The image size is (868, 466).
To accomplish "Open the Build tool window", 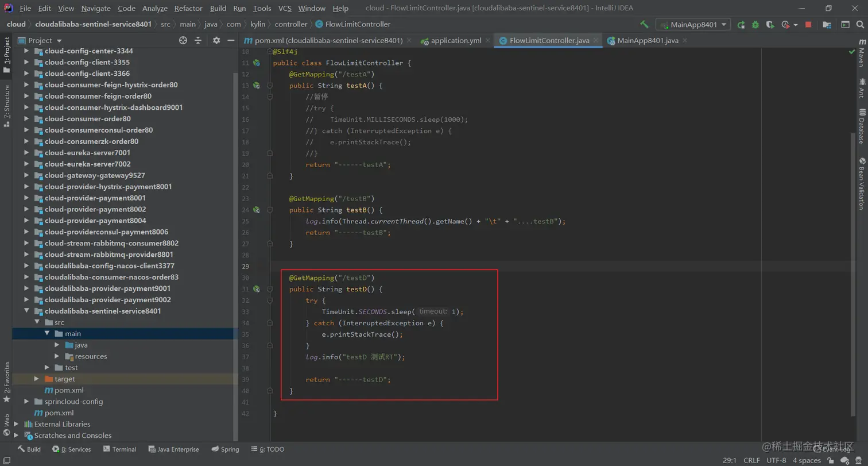I will [x=29, y=449].
